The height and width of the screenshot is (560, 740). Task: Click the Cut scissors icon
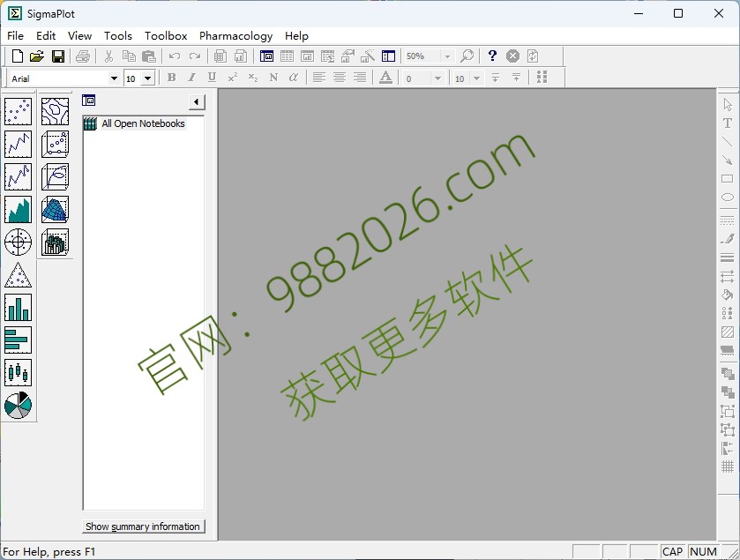(108, 56)
